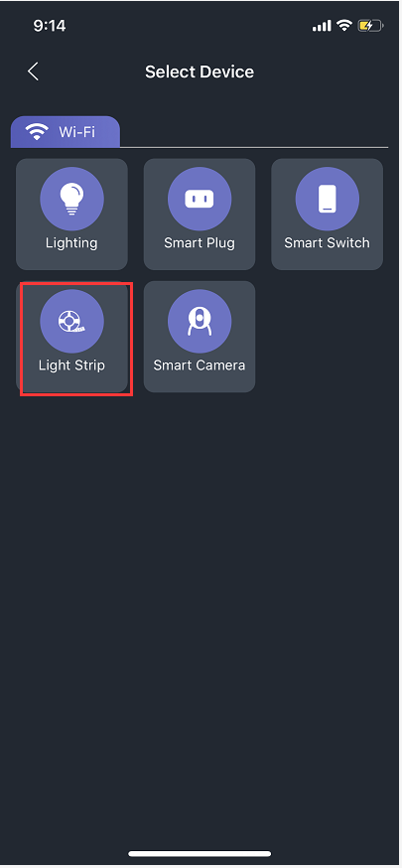402x868 pixels.
Task: Tap the Wi-Fi indicator in status bar
Action: coord(344,26)
